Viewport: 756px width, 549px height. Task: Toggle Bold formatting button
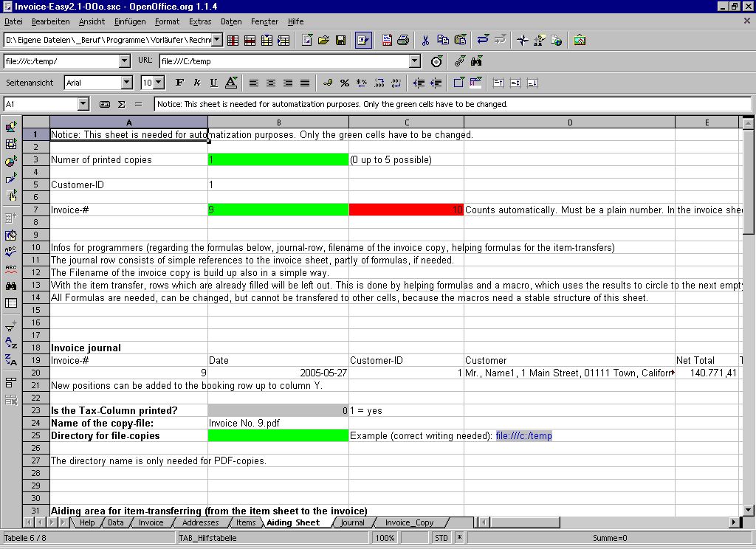179,83
